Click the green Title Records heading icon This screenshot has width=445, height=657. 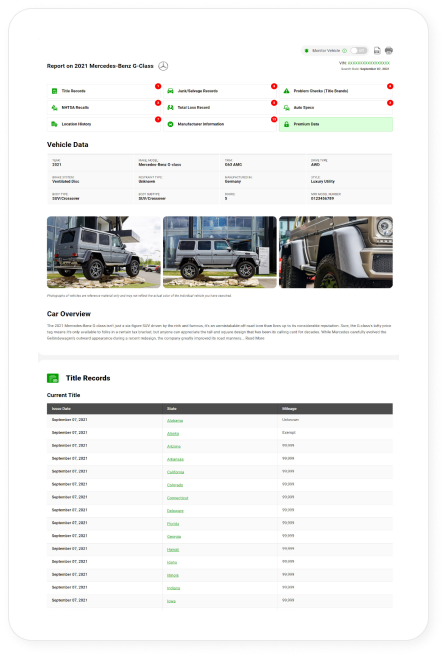[53, 378]
